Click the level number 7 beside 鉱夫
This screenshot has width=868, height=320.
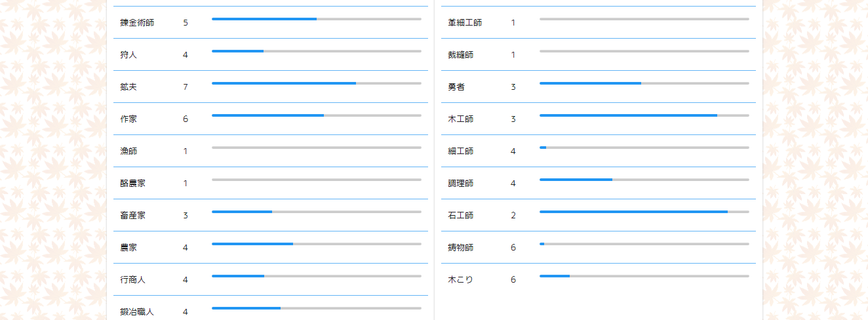[186, 87]
